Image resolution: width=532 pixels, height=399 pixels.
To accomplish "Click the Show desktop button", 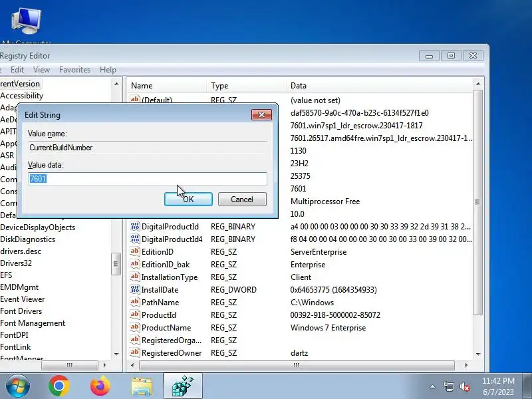I will pos(527,386).
